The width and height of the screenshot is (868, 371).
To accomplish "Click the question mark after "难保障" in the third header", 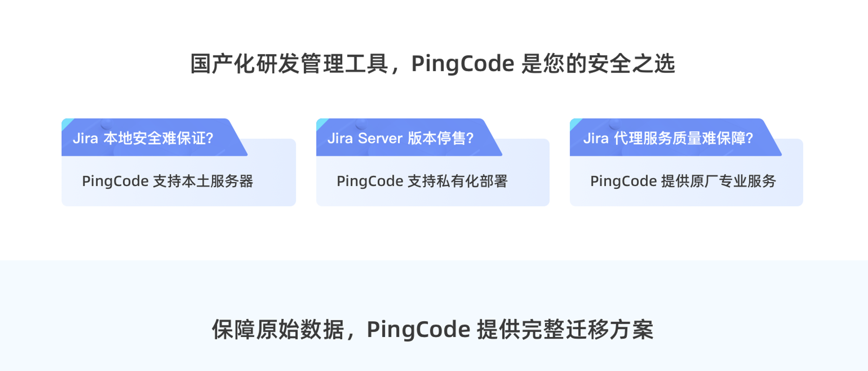I will click(x=749, y=138).
